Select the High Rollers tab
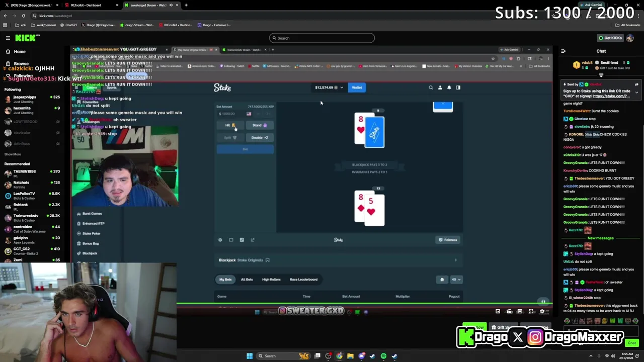Viewport: 644px width, 362px height. click(x=271, y=280)
